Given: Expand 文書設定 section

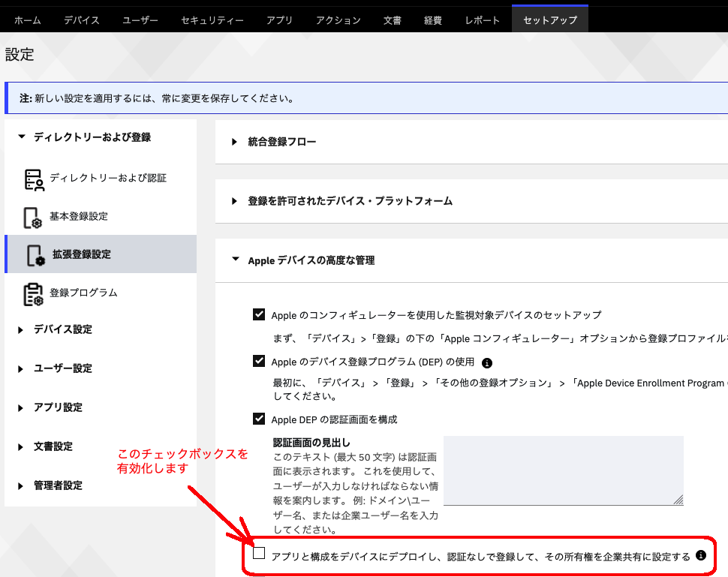Looking at the screenshot, I should 20,447.
